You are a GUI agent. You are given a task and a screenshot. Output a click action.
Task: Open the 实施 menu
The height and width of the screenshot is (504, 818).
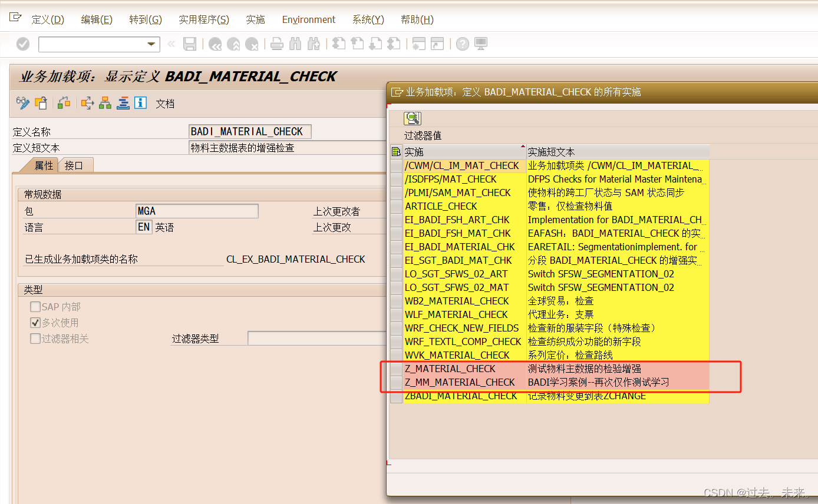click(256, 19)
